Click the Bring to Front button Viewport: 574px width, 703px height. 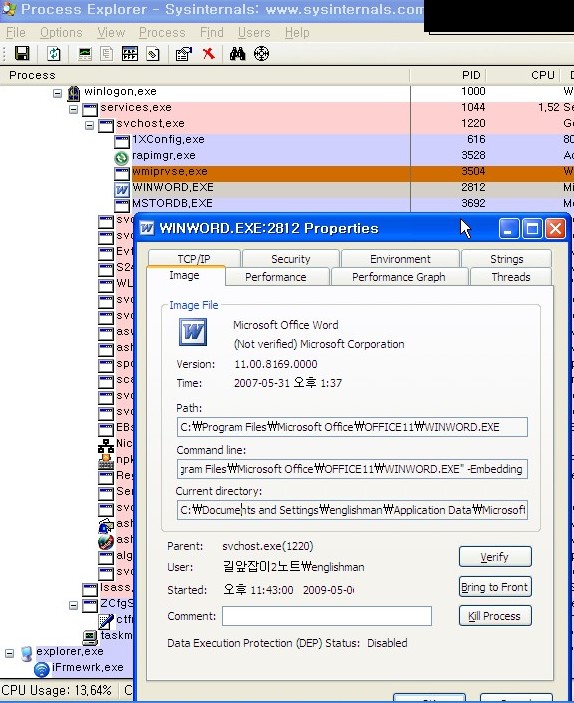tap(495, 587)
